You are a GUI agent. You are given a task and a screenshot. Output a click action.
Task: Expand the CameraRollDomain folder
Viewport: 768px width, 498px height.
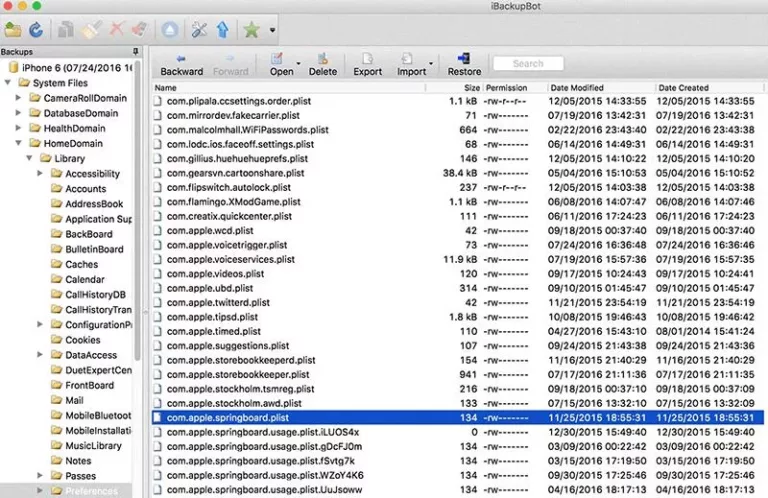18,98
